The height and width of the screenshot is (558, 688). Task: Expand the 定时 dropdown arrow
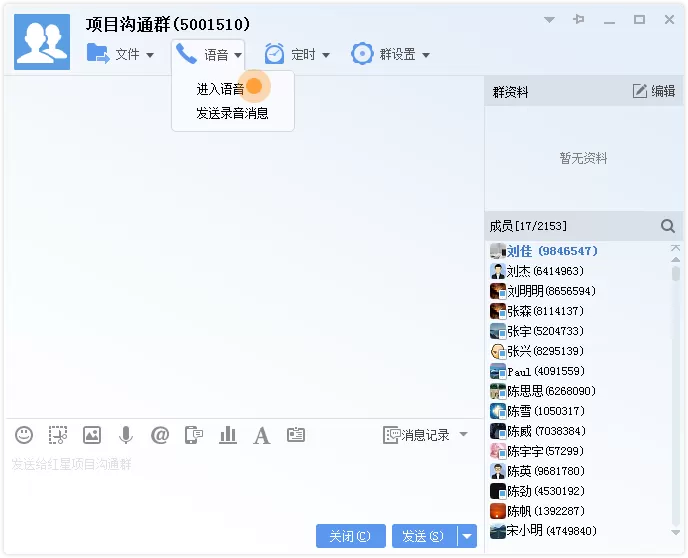point(326,55)
